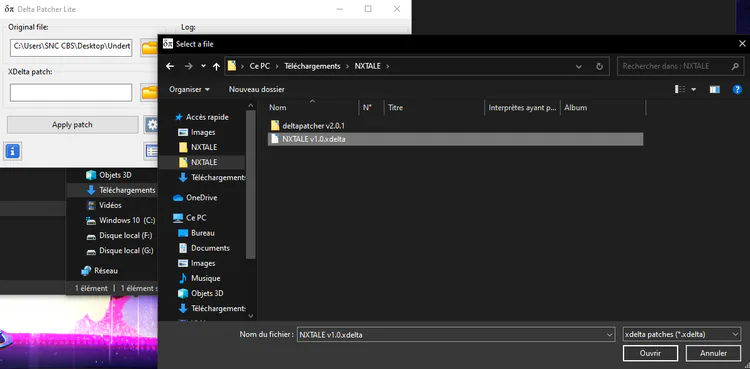Open Vidéos in background Explorer window

coord(104,205)
